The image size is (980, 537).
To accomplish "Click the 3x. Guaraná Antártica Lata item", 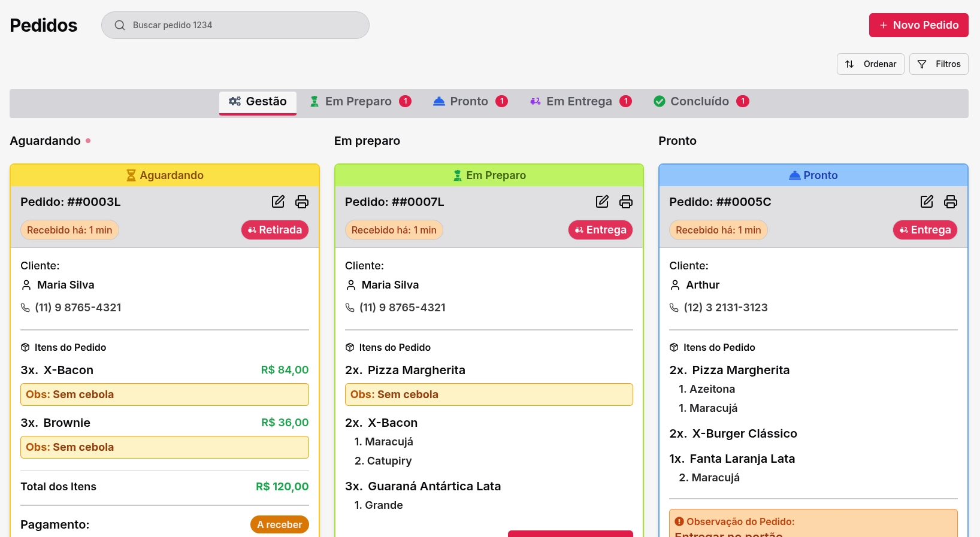I will point(423,486).
